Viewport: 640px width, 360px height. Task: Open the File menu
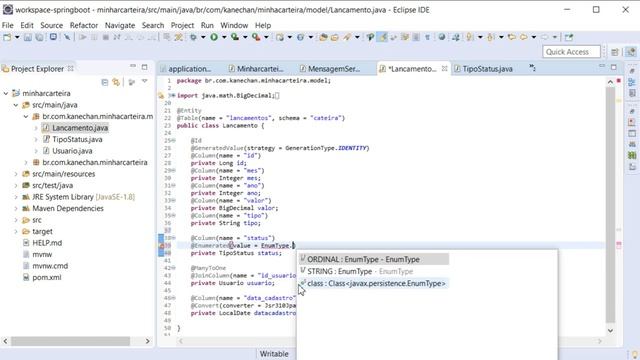[x=8, y=25]
